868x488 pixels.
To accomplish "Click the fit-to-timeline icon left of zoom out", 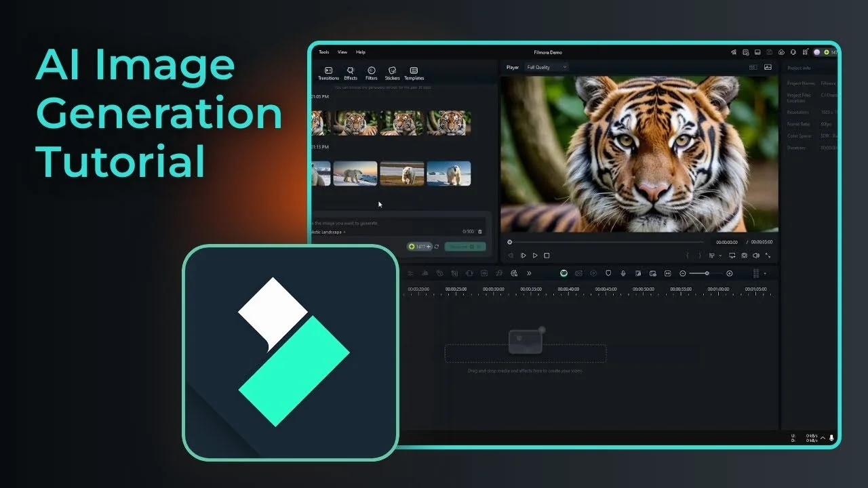I will point(668,273).
